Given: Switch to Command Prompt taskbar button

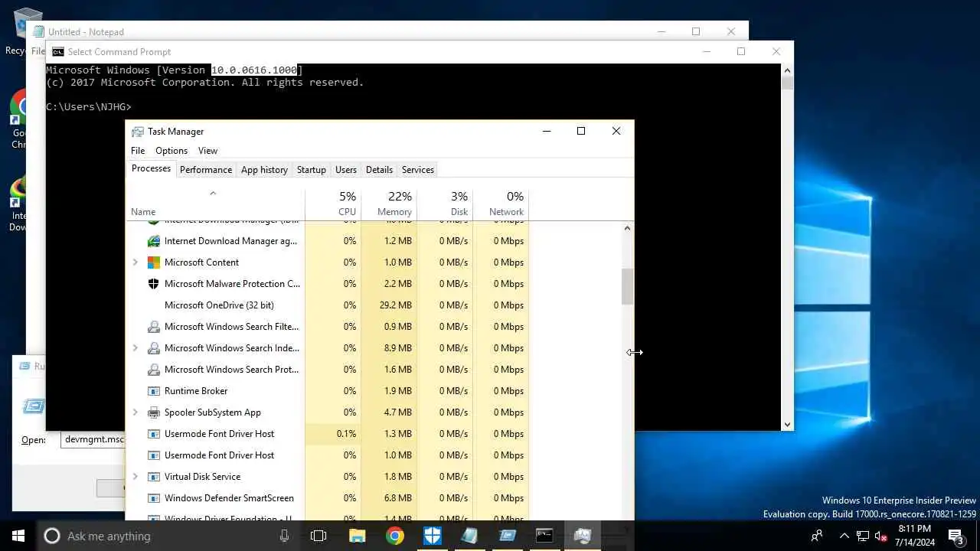Looking at the screenshot, I should 544,536.
